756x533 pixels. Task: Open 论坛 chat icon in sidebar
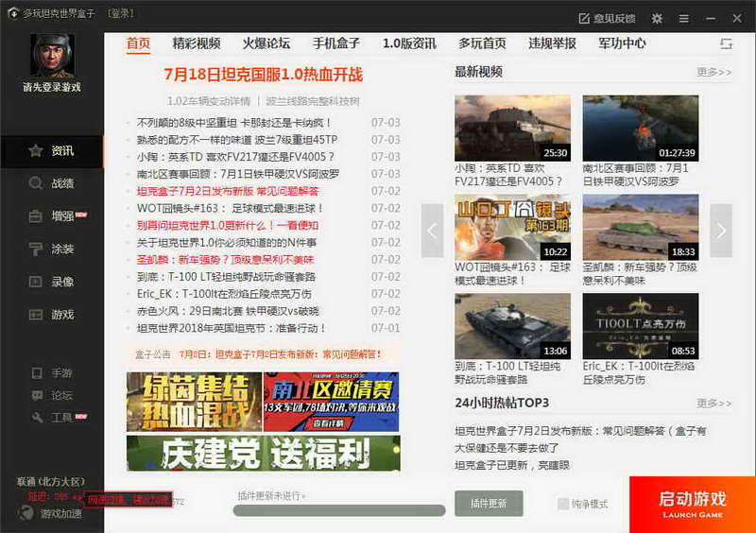37,396
